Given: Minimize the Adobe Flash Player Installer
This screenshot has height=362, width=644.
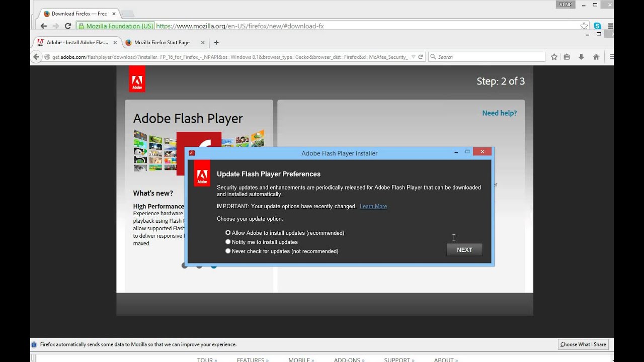Looking at the screenshot, I should (456, 152).
